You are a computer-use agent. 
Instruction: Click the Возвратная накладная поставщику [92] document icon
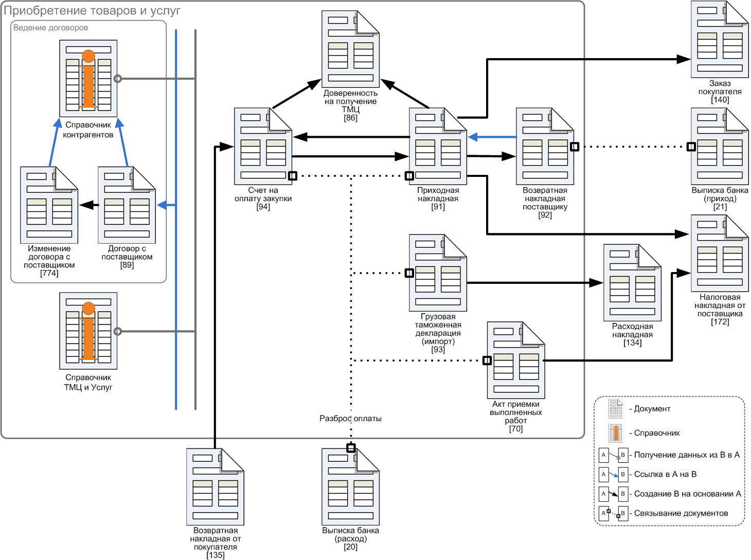(545, 147)
